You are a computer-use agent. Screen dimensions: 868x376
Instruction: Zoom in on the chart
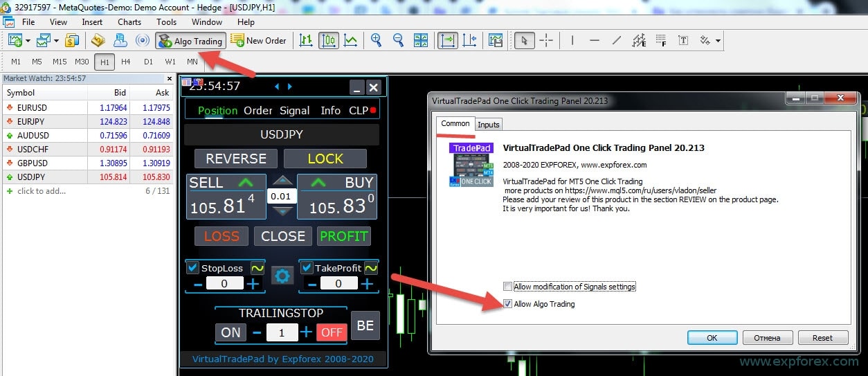[x=376, y=41]
